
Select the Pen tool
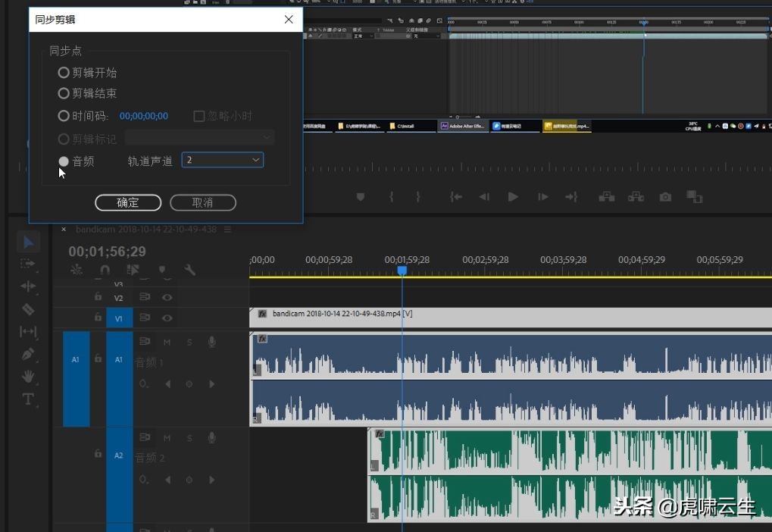pos(28,354)
